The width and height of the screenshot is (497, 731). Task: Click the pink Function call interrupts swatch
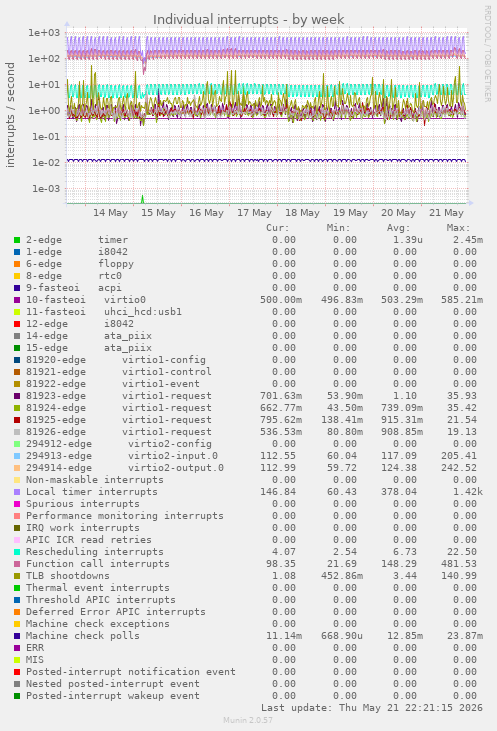(x=17, y=564)
